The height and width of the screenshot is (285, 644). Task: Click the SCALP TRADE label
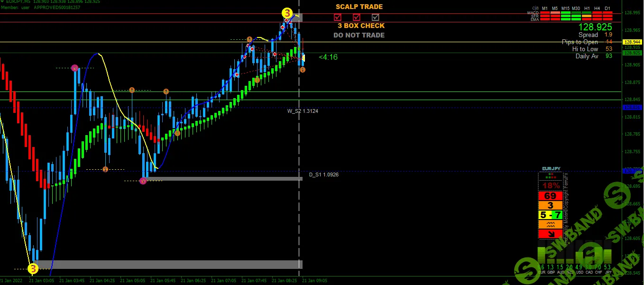coord(359,7)
